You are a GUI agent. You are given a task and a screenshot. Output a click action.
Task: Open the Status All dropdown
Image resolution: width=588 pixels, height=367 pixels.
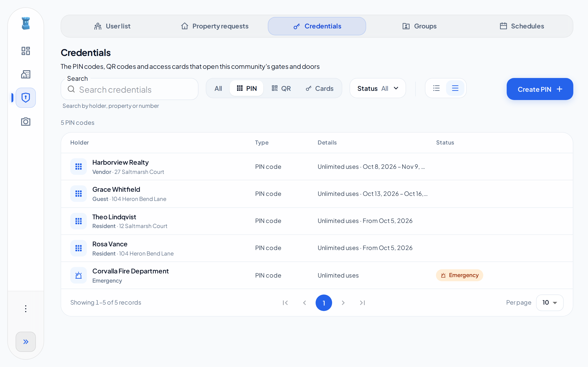click(x=378, y=88)
